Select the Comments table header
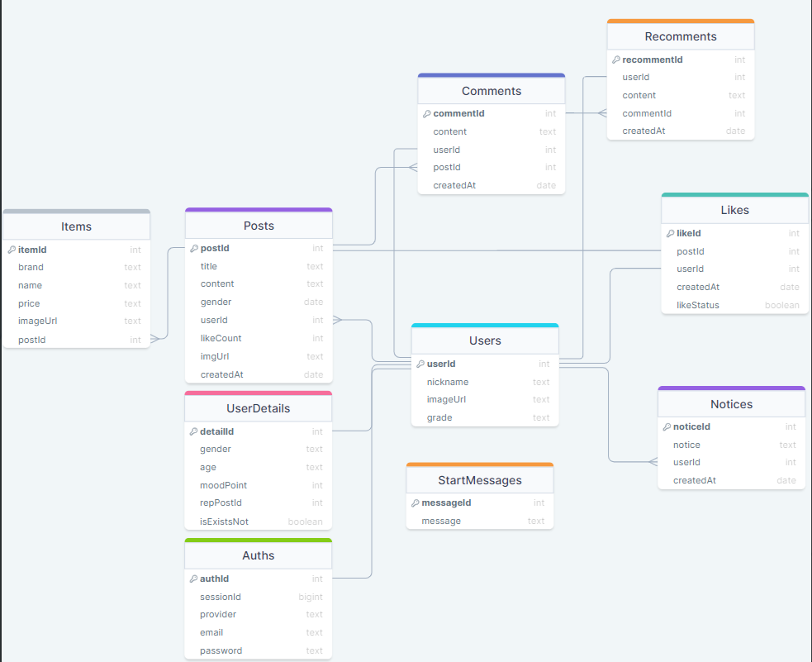The height and width of the screenshot is (662, 812). (491, 91)
